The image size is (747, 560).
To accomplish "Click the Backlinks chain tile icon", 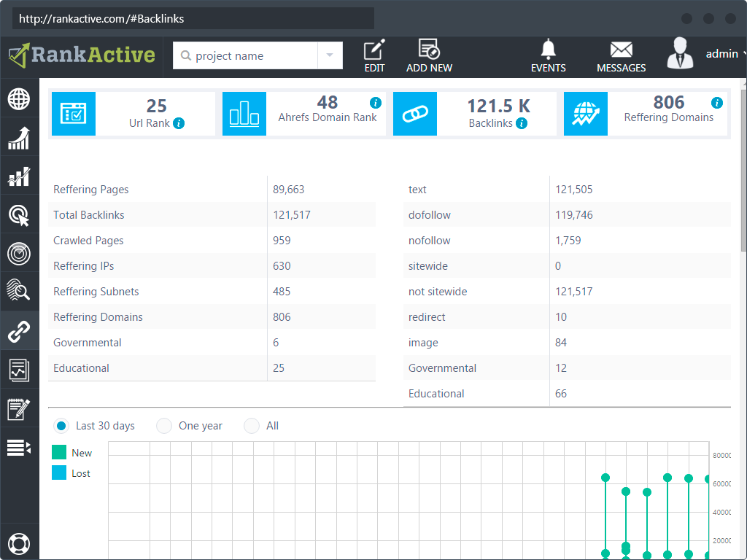I will tap(415, 114).
